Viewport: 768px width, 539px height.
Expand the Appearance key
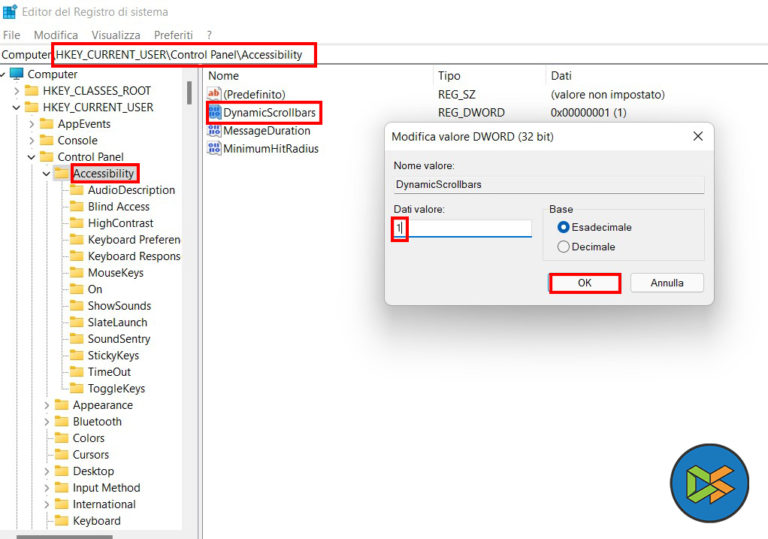[x=47, y=405]
